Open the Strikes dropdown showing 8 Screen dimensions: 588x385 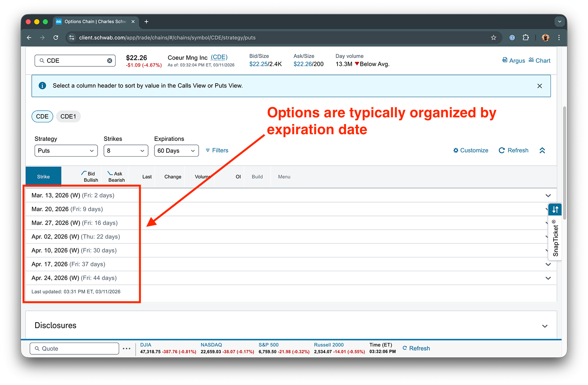point(126,151)
